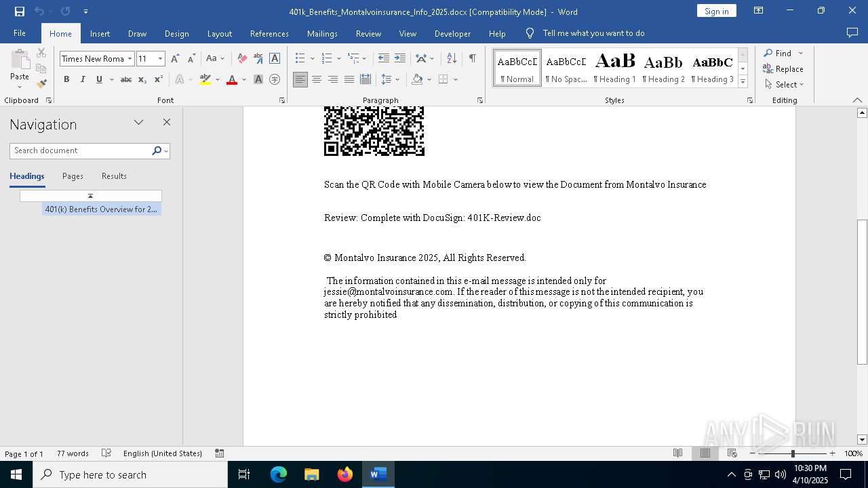
Task: Open Microsoft Edge from taskbar
Action: tap(279, 474)
